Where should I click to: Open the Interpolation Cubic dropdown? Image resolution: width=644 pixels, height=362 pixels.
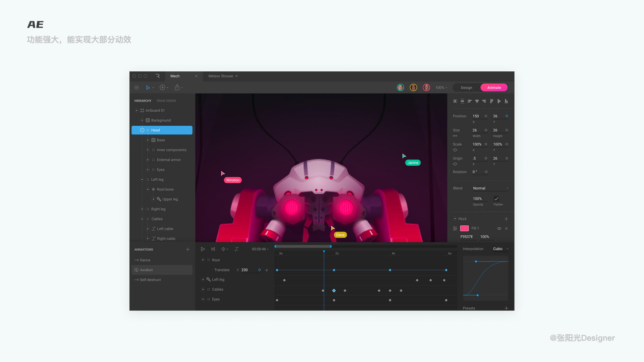pyautogui.click(x=500, y=249)
